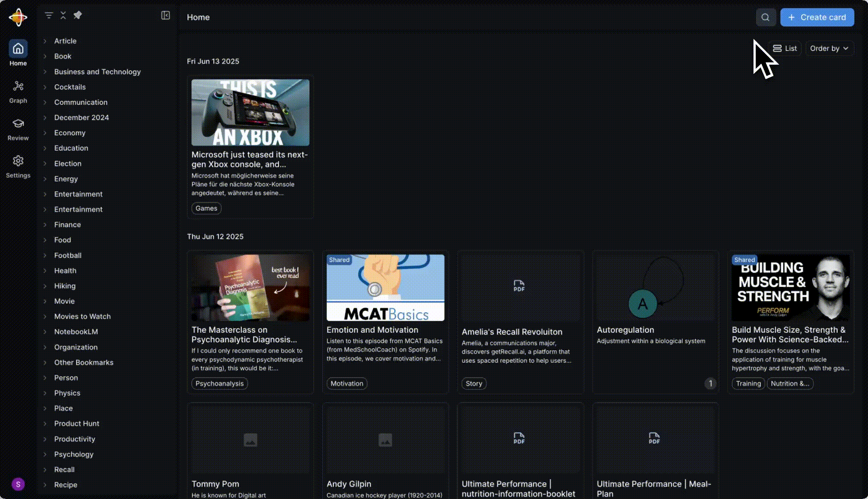The image size is (868, 499).
Task: Expand the Economy tag chevron
Action: click(45, 133)
